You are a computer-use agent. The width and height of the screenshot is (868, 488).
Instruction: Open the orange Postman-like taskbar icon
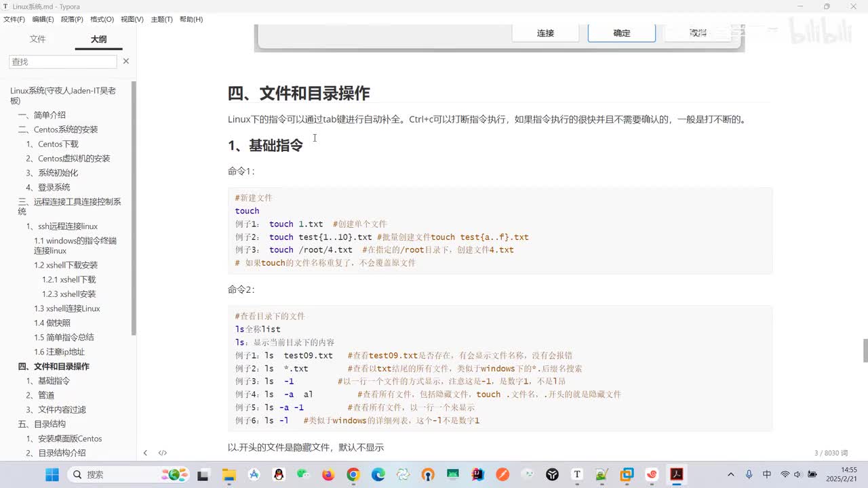point(502,474)
